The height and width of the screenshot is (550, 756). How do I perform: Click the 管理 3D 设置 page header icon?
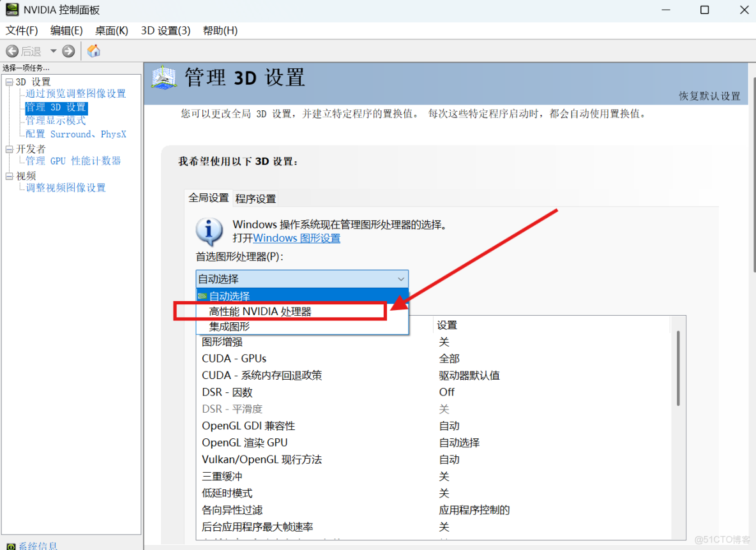click(x=164, y=78)
